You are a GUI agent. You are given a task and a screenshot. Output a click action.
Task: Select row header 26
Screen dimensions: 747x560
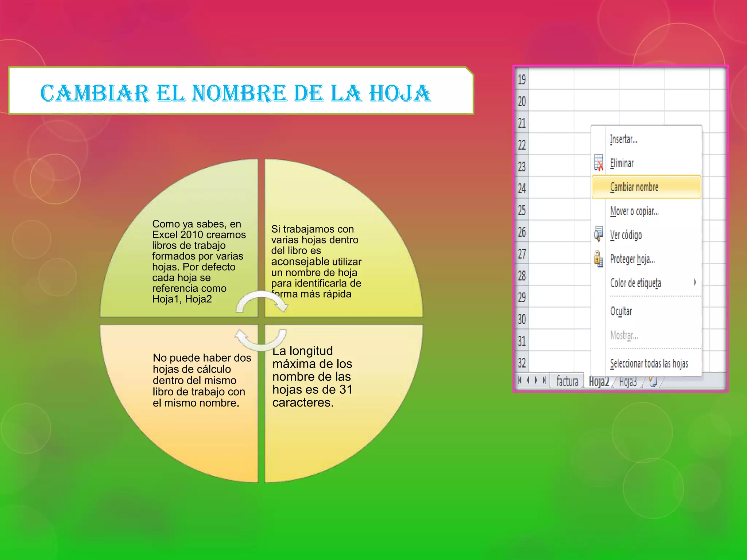point(522,232)
